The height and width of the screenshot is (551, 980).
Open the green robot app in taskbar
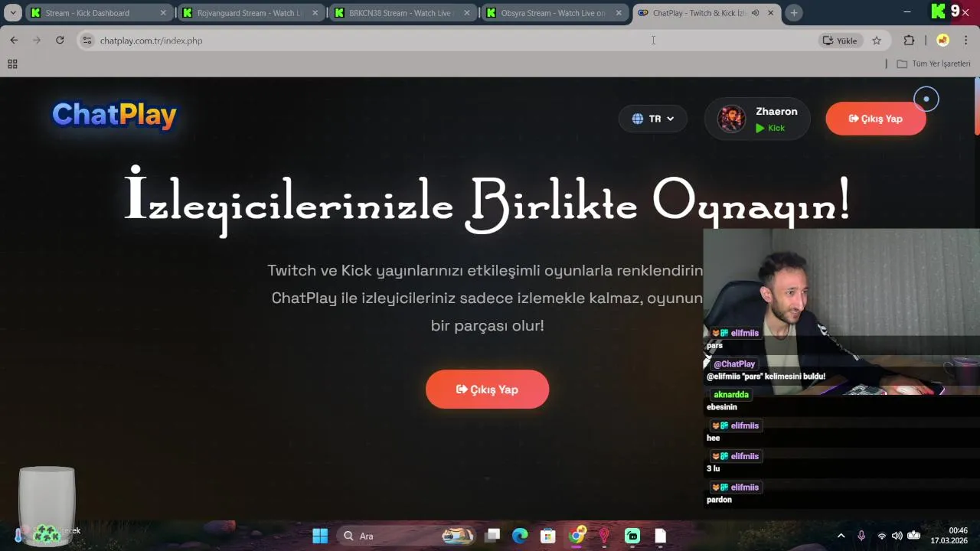point(632,536)
